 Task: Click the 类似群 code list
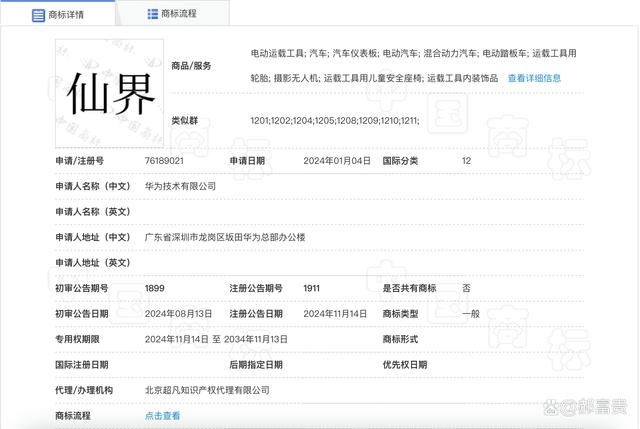(x=334, y=121)
